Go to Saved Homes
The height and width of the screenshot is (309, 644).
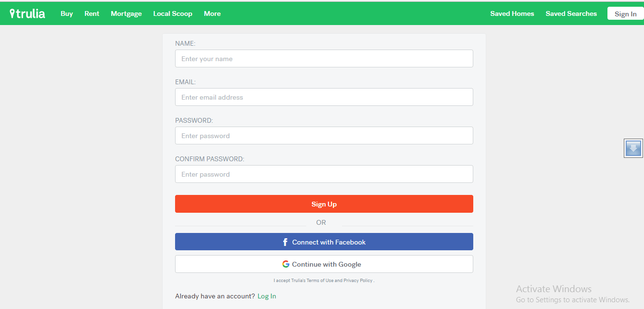(512, 13)
